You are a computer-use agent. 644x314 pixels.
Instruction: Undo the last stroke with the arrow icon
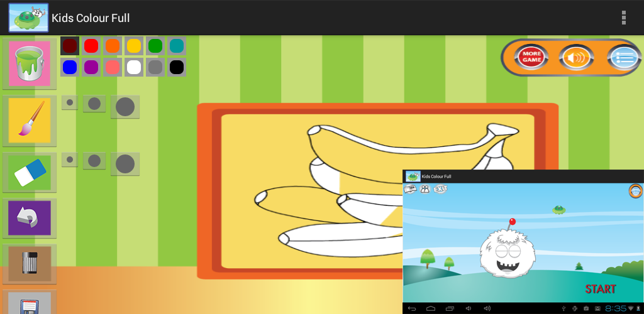29,218
